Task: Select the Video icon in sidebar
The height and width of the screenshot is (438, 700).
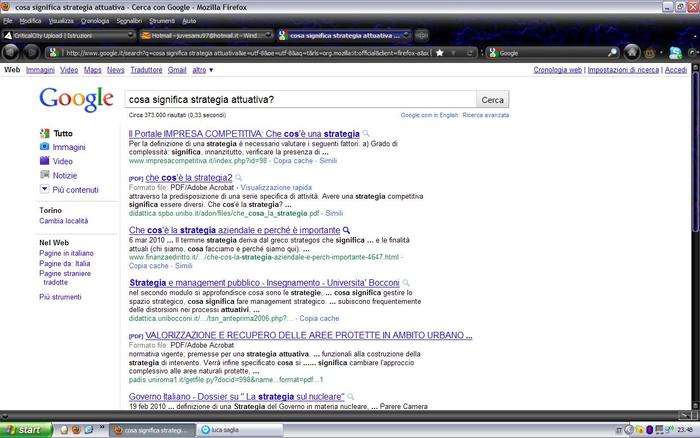Action: (44, 161)
